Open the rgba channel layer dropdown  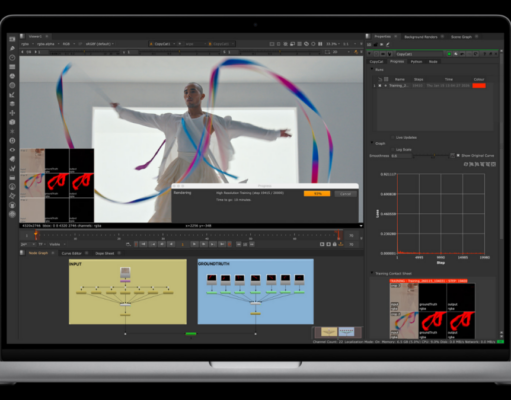pos(27,44)
